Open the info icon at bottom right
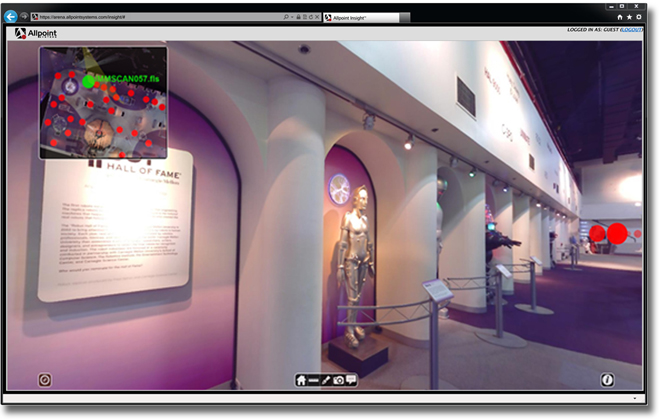Viewport: 659px width, 419px height. [x=607, y=380]
